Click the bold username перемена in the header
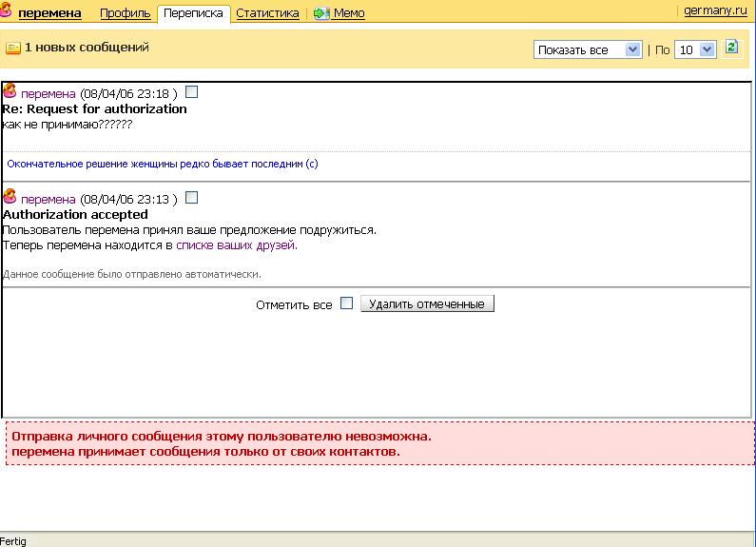This screenshot has width=756, height=547. [49, 13]
